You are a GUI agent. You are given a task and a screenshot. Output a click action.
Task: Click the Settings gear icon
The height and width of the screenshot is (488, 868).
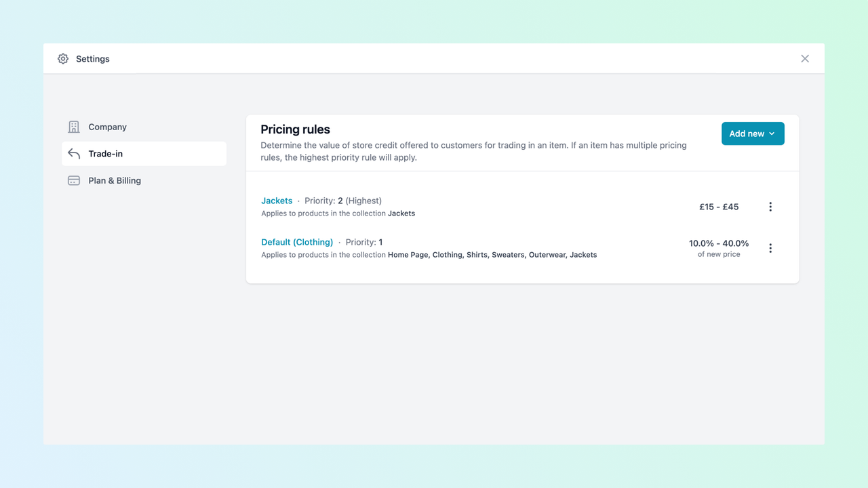pyautogui.click(x=63, y=59)
